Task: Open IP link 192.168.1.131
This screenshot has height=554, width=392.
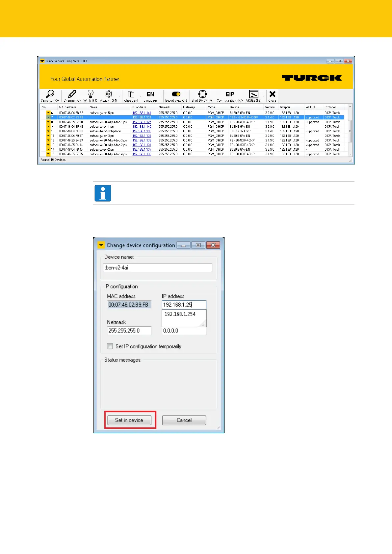Action: pos(142,145)
